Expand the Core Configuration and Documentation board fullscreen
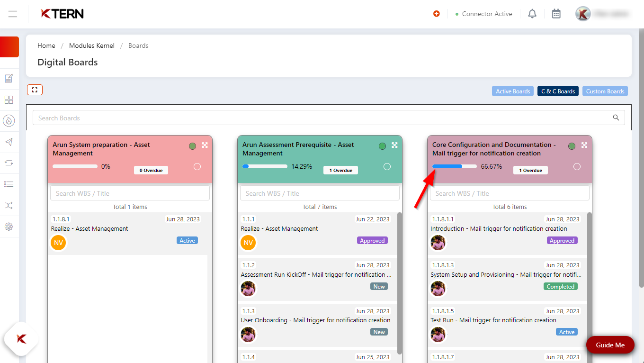The height and width of the screenshot is (363, 644). pos(584,145)
